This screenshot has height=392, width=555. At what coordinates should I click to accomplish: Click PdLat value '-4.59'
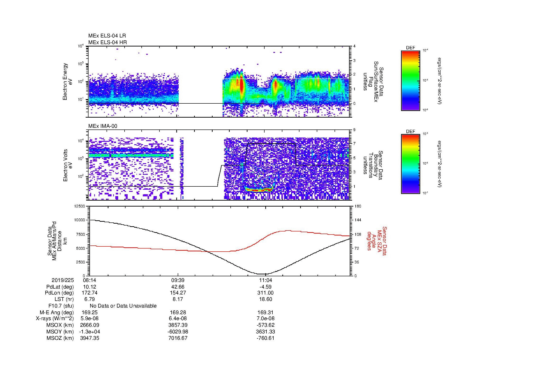coord(266,287)
